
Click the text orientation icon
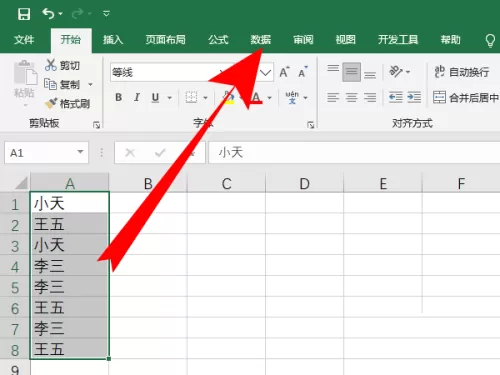396,71
